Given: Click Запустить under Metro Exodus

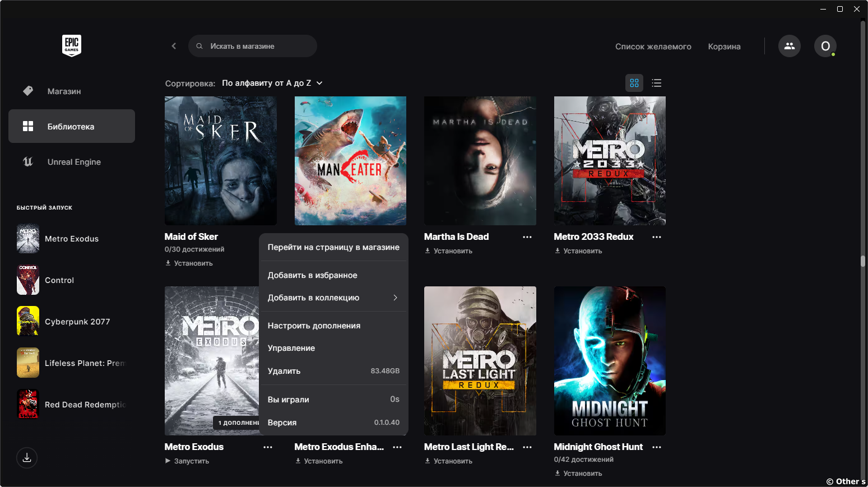Looking at the screenshot, I should click(x=187, y=461).
